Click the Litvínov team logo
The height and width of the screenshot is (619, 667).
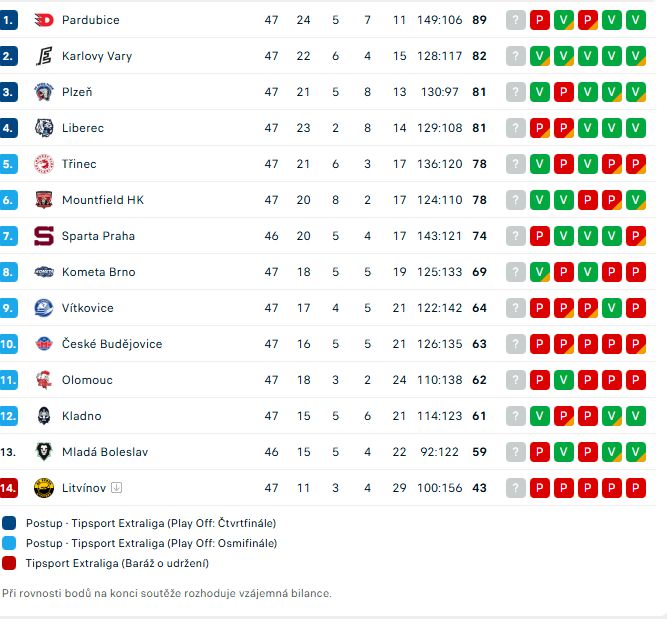click(44, 488)
